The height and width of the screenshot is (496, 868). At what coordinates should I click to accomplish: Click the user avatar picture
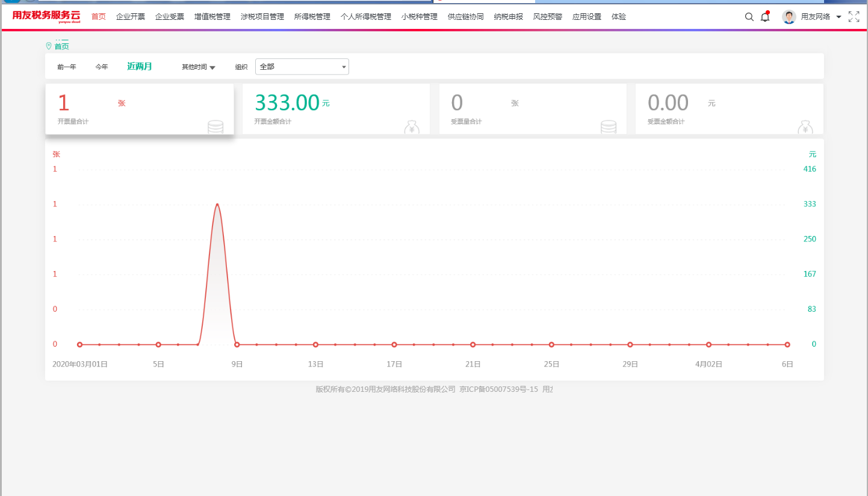pos(789,17)
